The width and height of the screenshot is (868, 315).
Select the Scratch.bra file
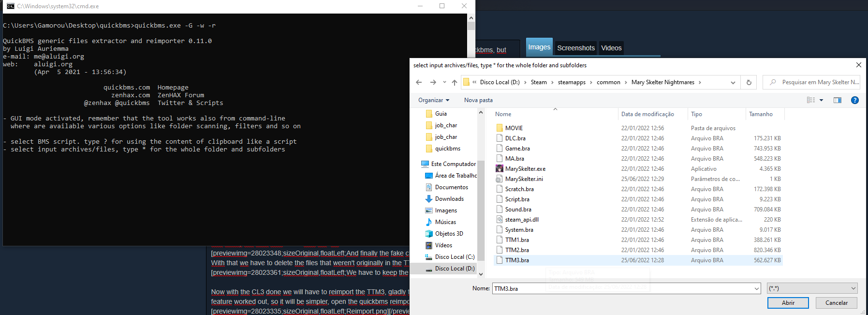pos(638,189)
